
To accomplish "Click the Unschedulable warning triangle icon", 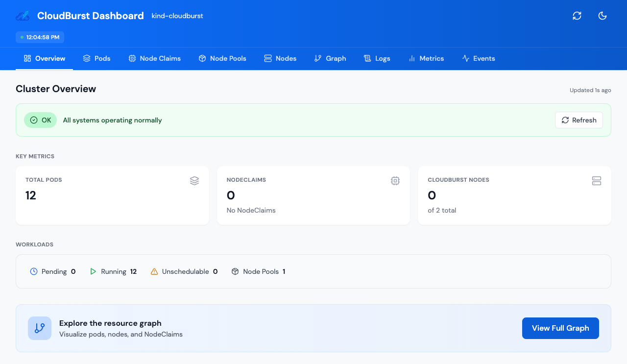I will pyautogui.click(x=154, y=271).
